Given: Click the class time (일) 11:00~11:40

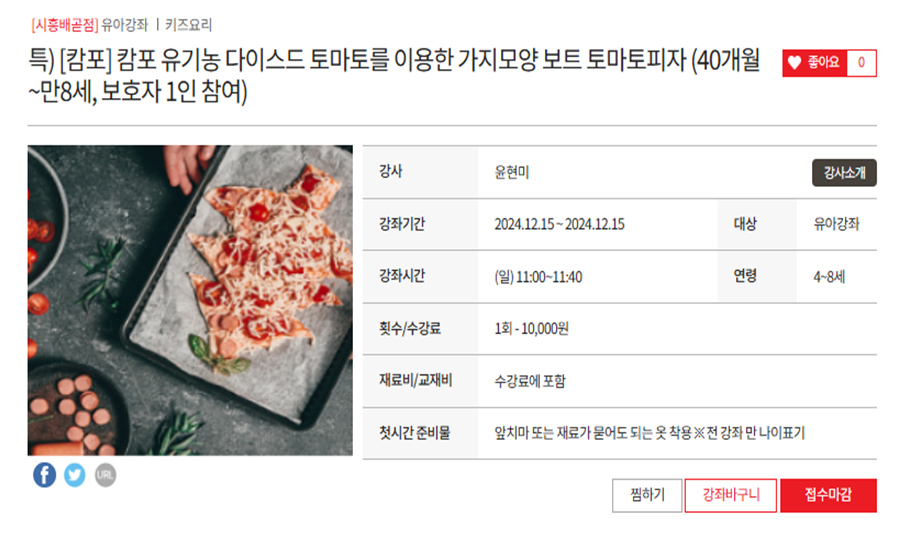Looking at the screenshot, I should [x=538, y=277].
